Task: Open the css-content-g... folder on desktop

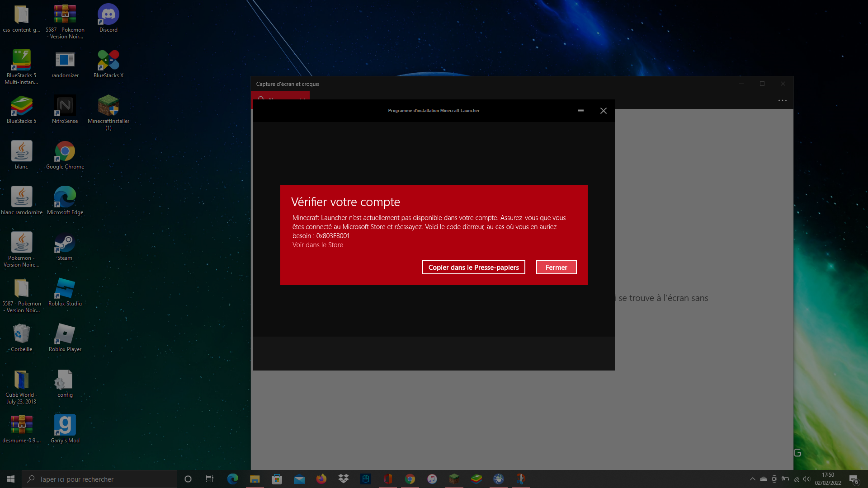Action: coord(21,19)
